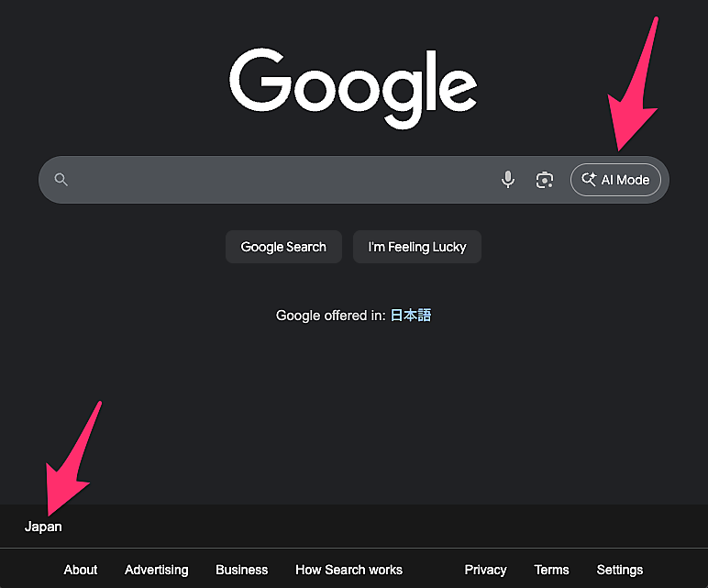The height and width of the screenshot is (588, 708).
Task: Open AI Mode from the search bar
Action: pos(615,180)
